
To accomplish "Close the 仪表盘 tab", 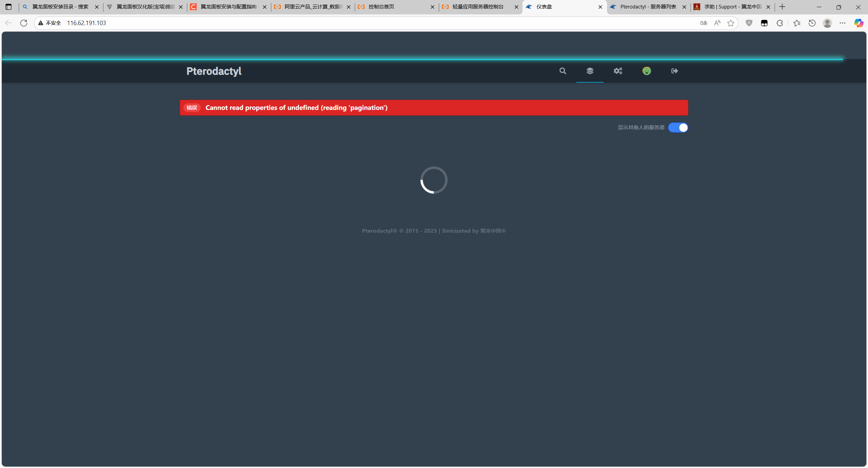I will click(x=600, y=7).
